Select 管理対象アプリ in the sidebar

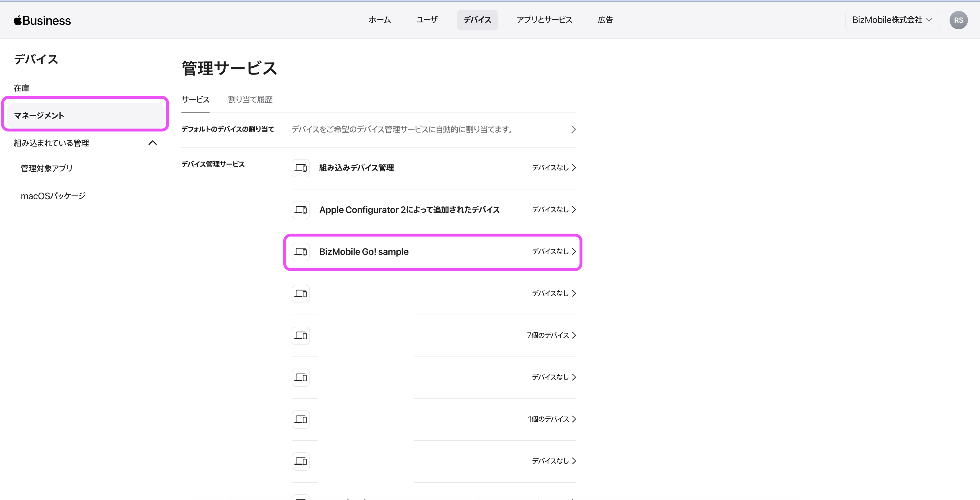(47, 168)
